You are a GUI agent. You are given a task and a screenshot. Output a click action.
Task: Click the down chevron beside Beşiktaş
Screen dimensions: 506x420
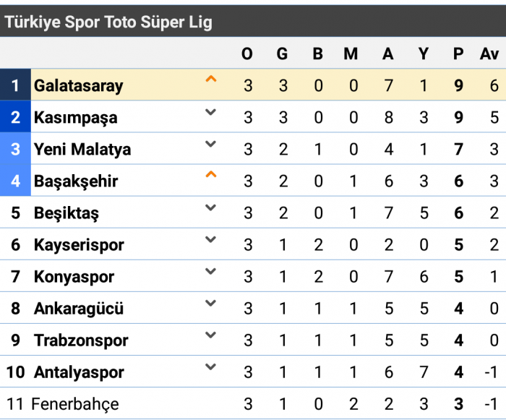pyautogui.click(x=211, y=207)
